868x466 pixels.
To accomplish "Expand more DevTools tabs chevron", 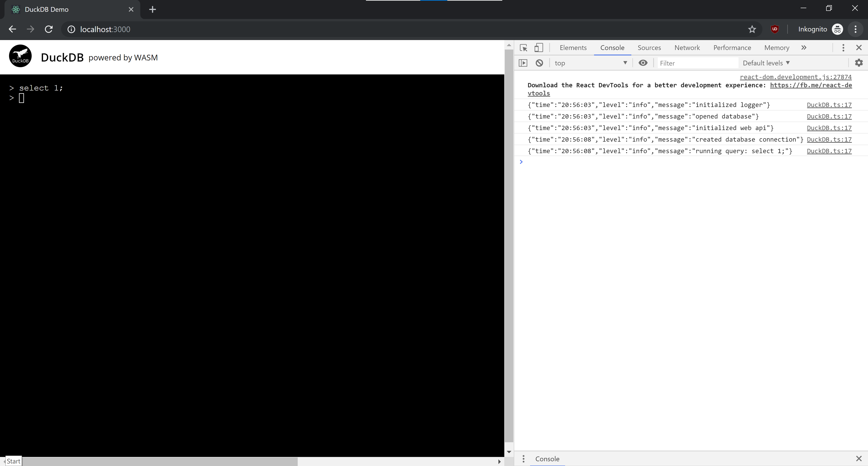I will coord(804,48).
